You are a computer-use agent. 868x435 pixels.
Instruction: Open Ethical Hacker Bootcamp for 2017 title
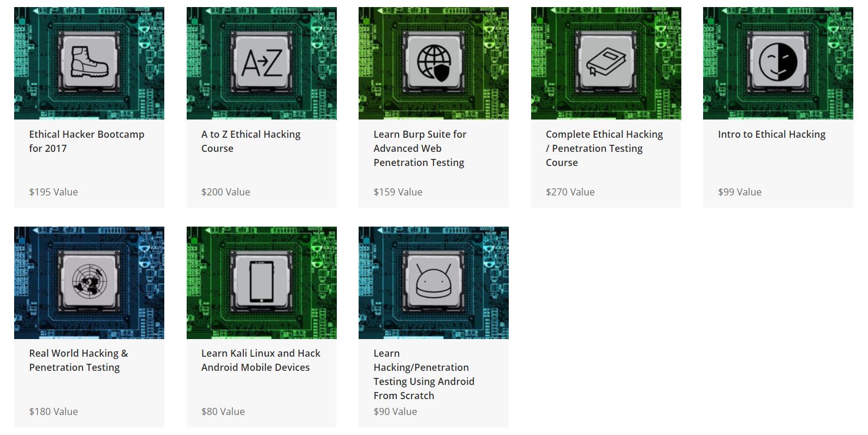click(x=87, y=141)
